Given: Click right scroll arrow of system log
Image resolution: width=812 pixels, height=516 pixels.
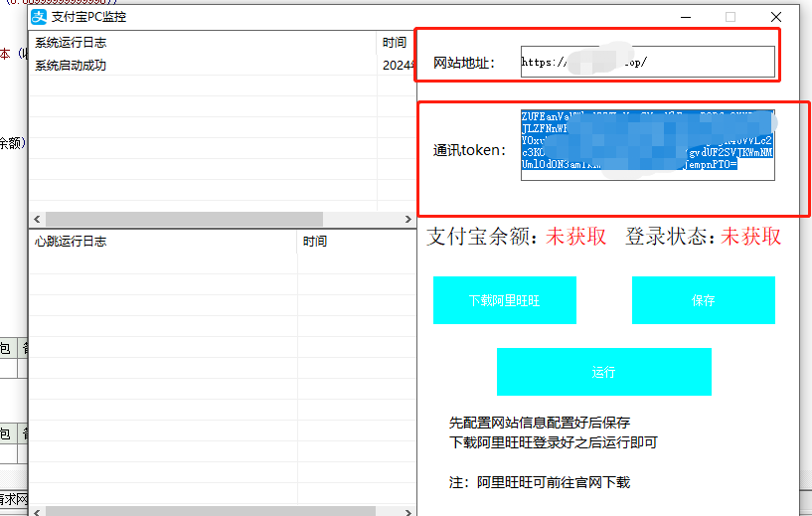Looking at the screenshot, I should coord(408,219).
